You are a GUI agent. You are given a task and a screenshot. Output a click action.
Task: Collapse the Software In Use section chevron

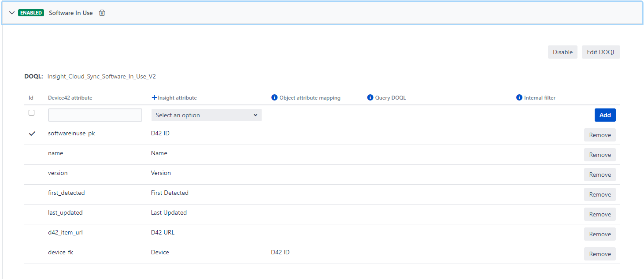(12, 13)
